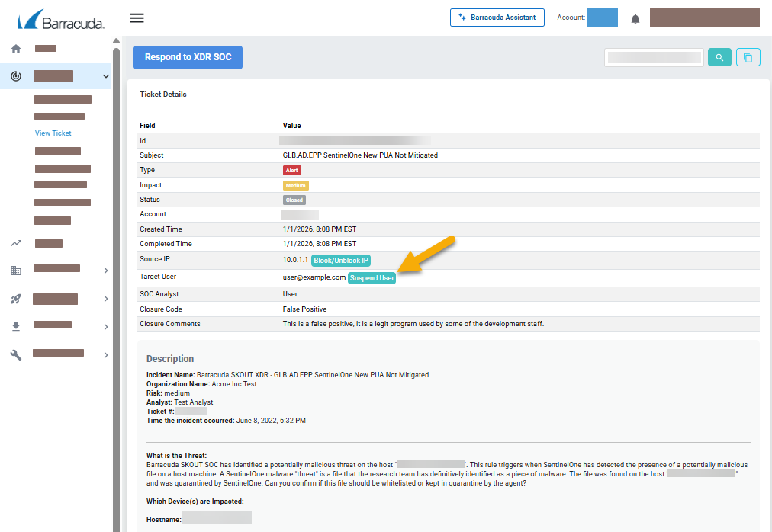Select the building icon in the sidebar
772x532 pixels.
[x=15, y=268]
